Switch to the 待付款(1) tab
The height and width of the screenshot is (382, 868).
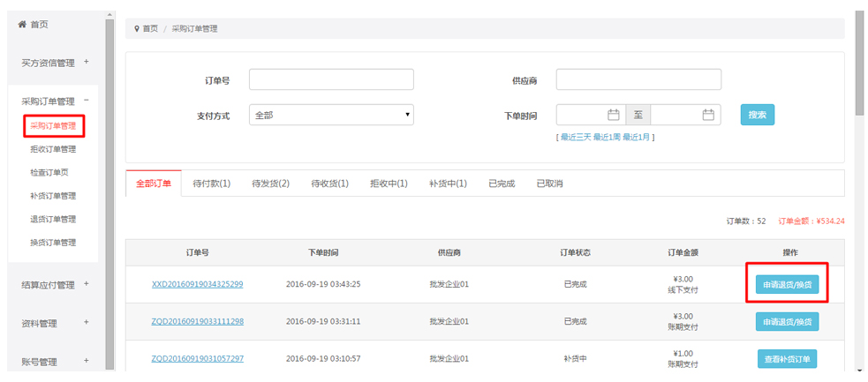pyautogui.click(x=211, y=184)
